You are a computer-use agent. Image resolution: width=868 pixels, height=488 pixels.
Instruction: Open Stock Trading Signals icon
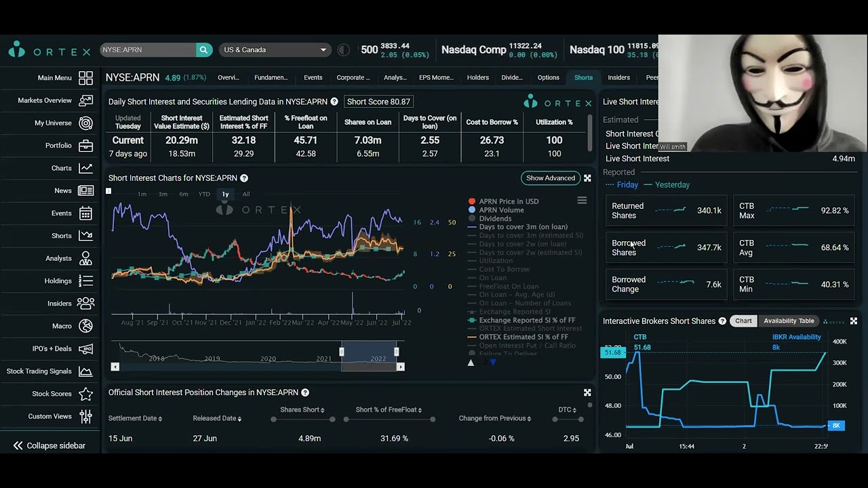(x=85, y=371)
